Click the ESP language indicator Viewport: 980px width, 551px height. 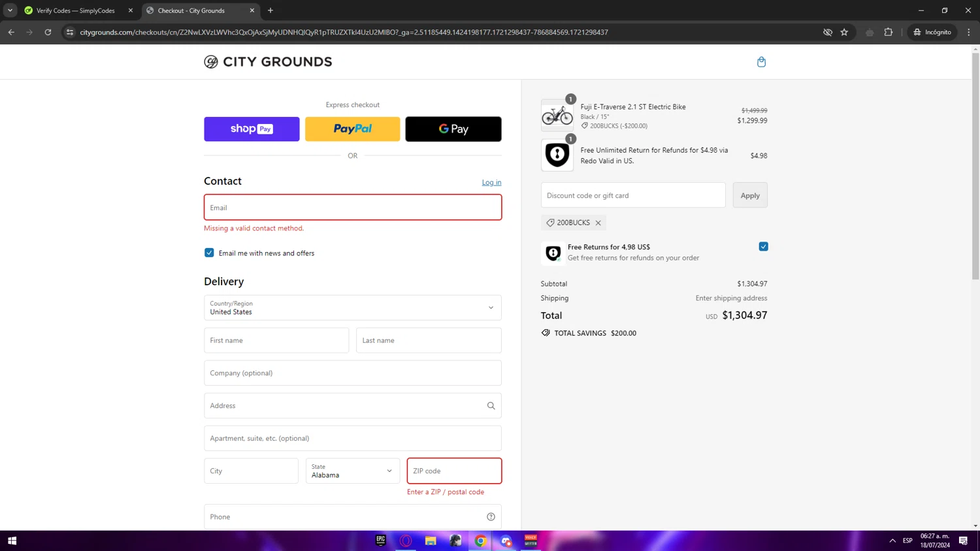[x=907, y=541]
